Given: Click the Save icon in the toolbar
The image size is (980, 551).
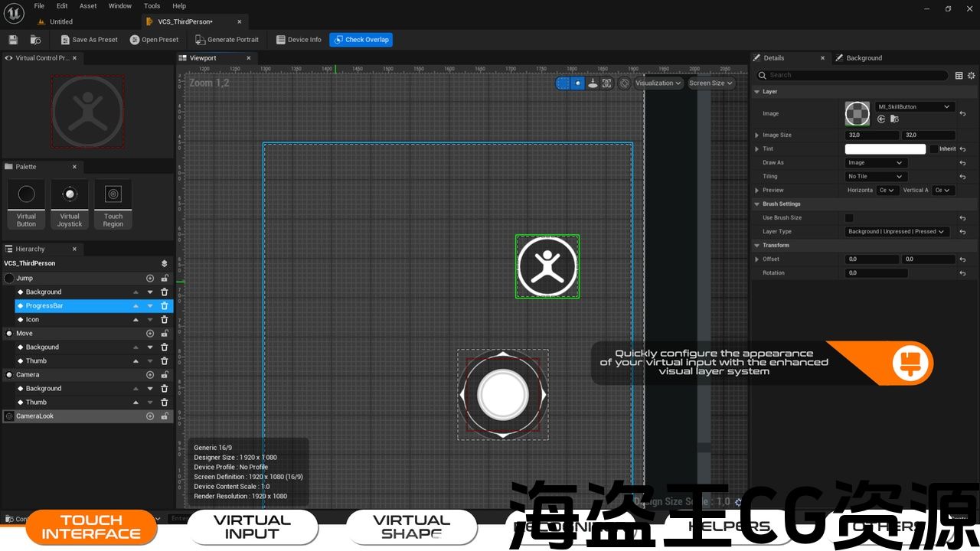Looking at the screenshot, I should coord(13,40).
